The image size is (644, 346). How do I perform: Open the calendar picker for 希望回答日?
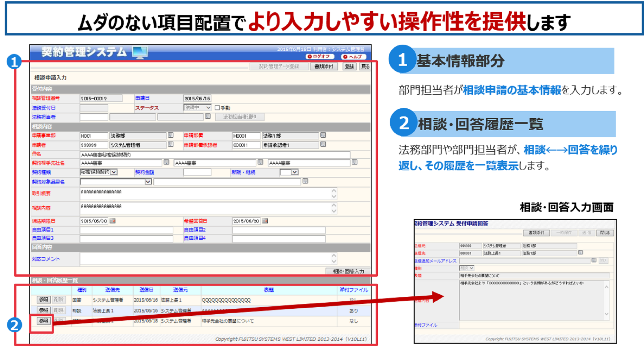pos(265,221)
